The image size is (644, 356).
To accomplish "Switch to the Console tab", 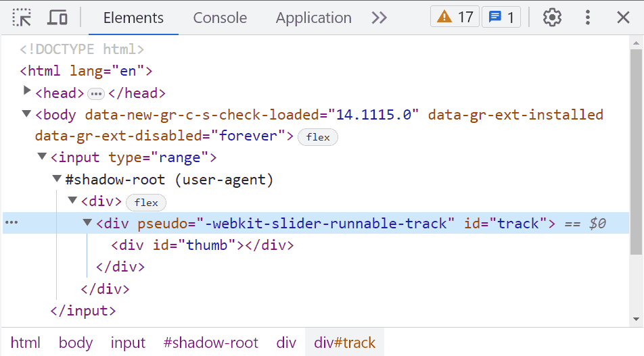I will tap(220, 18).
